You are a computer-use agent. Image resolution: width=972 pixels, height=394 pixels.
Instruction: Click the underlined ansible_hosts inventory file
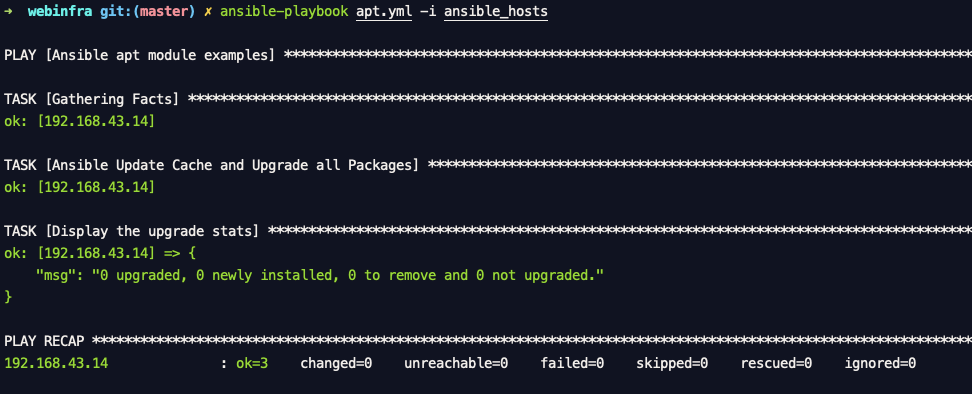click(496, 12)
